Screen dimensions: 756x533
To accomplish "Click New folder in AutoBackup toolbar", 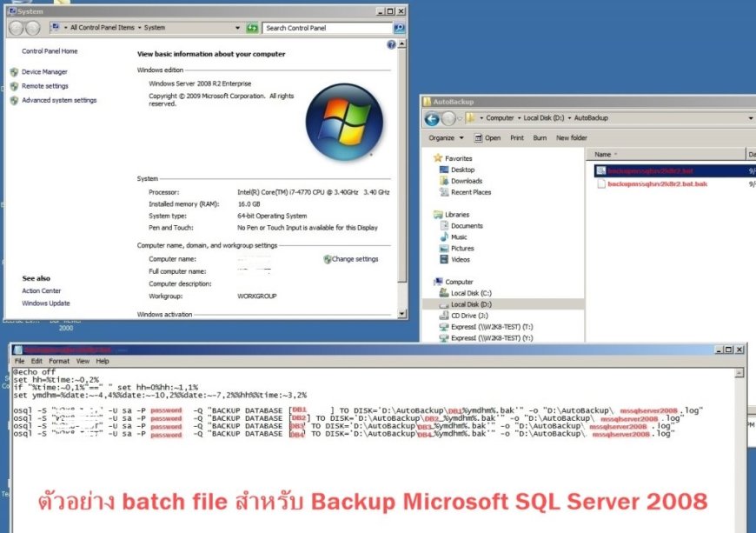I will [x=571, y=138].
